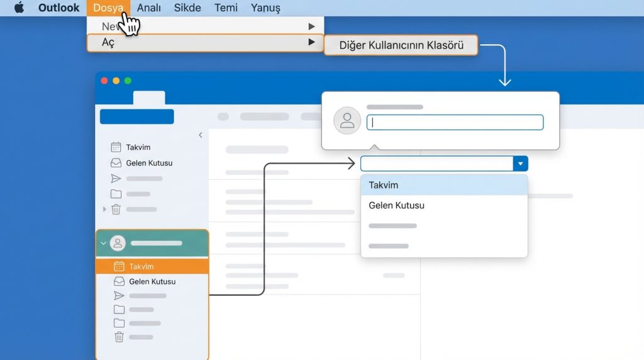This screenshot has height=360, width=644.
Task: Click the paper-plane icon in the main folder list
Action: point(116,179)
